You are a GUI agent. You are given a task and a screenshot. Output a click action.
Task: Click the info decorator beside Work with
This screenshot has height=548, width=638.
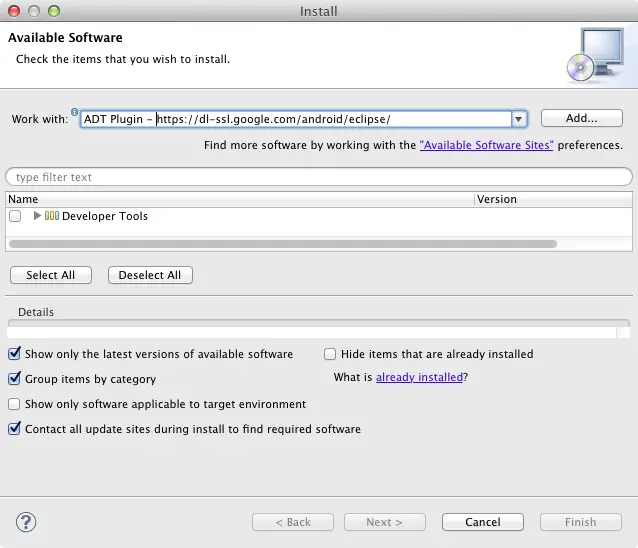(74, 111)
